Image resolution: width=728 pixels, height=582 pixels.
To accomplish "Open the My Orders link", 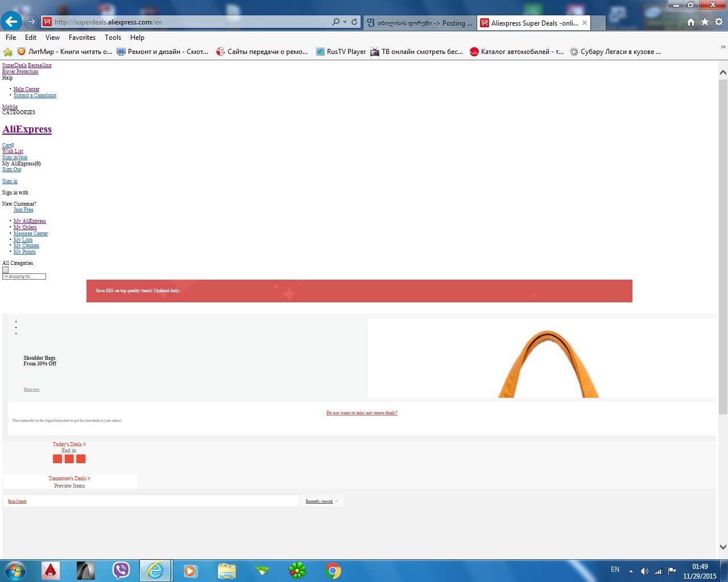I will pyautogui.click(x=25, y=227).
